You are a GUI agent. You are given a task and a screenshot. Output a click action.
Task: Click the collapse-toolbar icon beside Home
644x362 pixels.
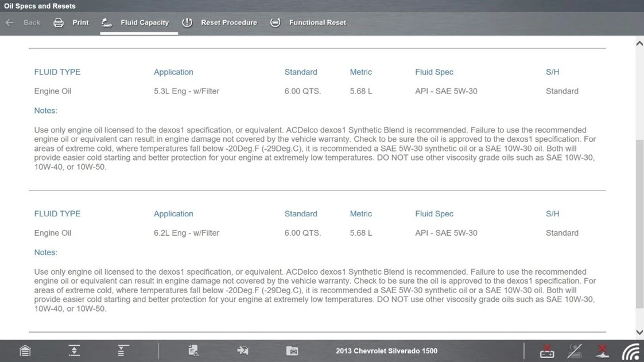click(74, 351)
